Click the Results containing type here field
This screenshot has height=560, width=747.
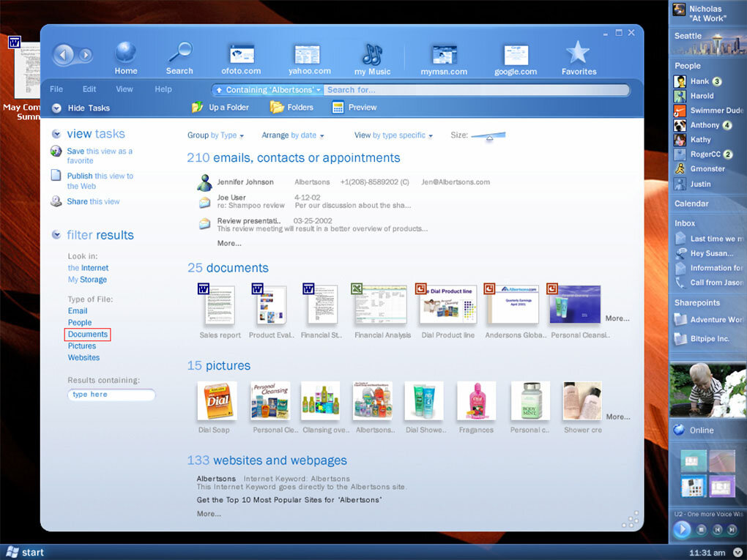(x=111, y=395)
